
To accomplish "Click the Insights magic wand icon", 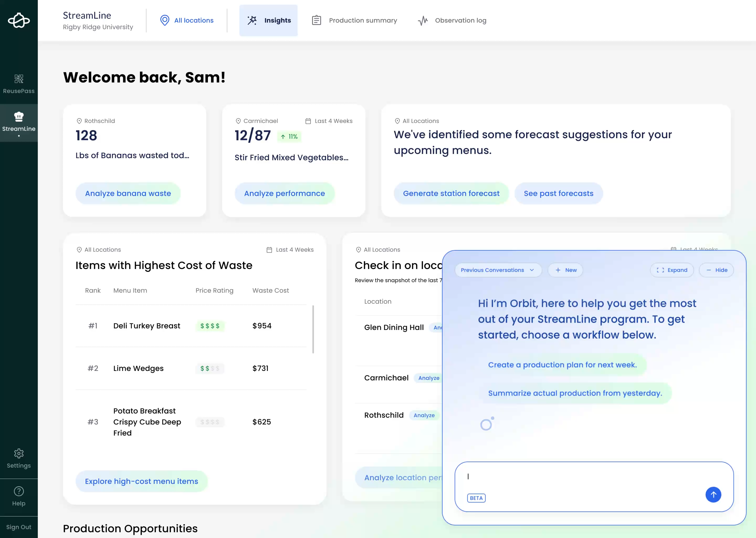I will point(252,20).
